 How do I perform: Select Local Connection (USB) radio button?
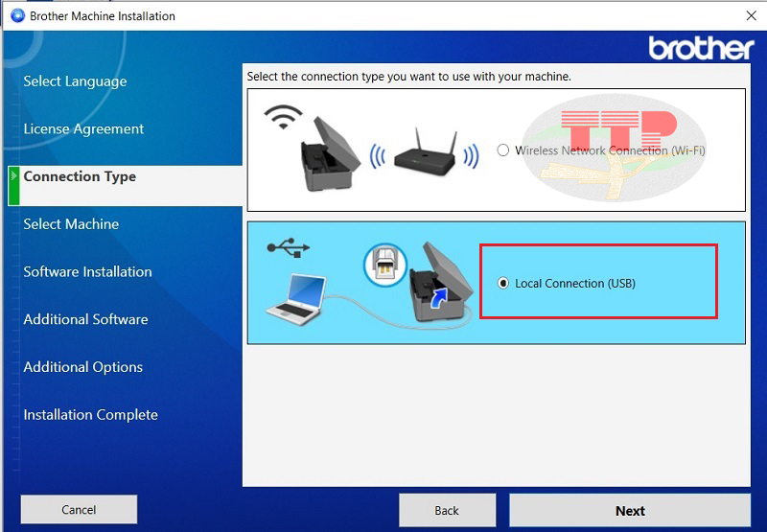click(x=502, y=283)
